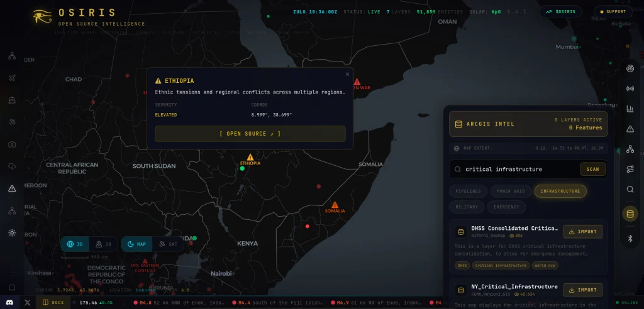Click the NY_Critical_Infrastructure layer title
644x309 pixels.
514,286
